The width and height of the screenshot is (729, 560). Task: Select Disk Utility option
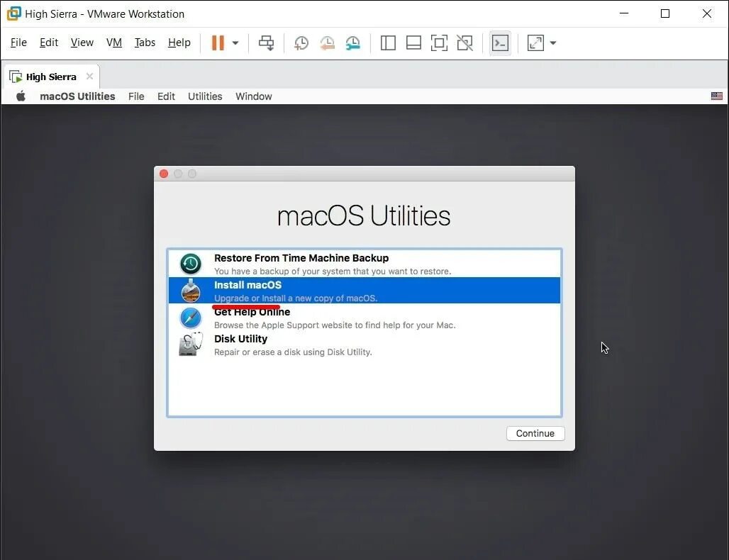(x=364, y=345)
